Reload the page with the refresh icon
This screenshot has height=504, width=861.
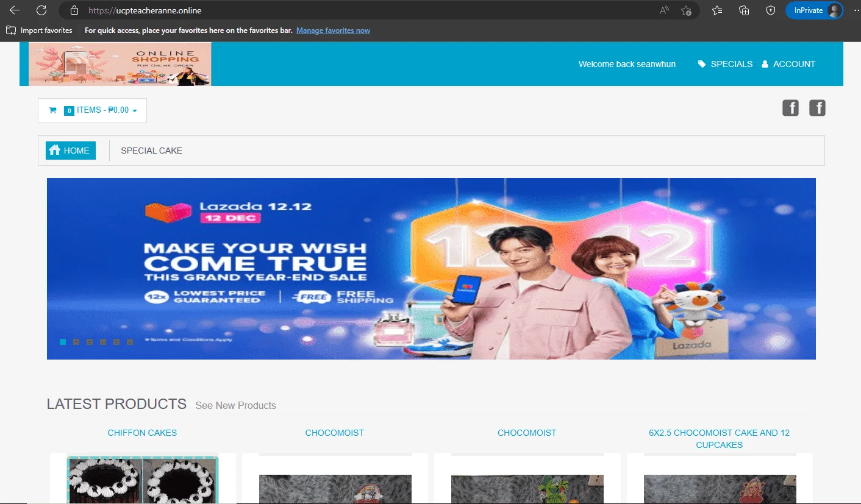click(x=41, y=10)
